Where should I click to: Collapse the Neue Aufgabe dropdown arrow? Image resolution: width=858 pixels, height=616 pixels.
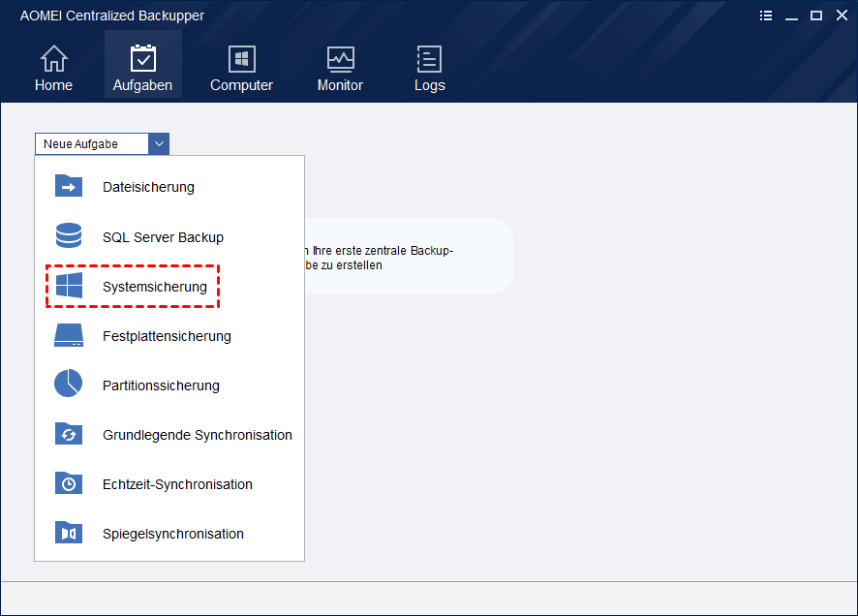pos(159,144)
